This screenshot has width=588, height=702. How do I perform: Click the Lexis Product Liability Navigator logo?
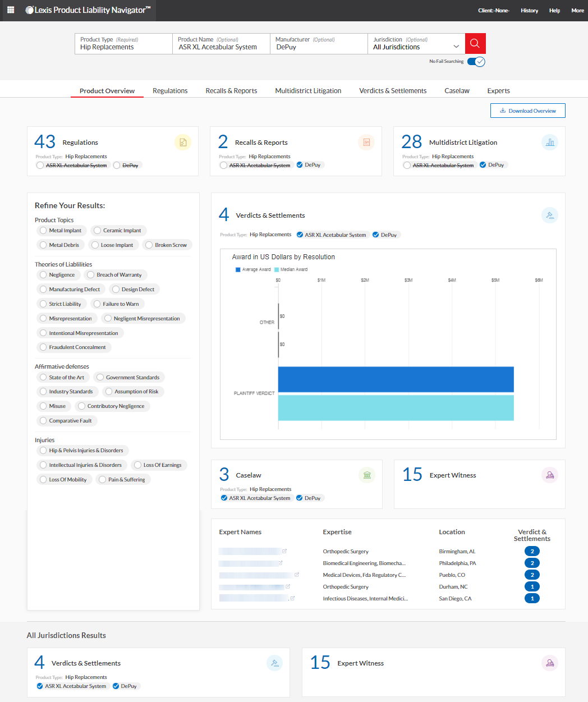point(88,10)
